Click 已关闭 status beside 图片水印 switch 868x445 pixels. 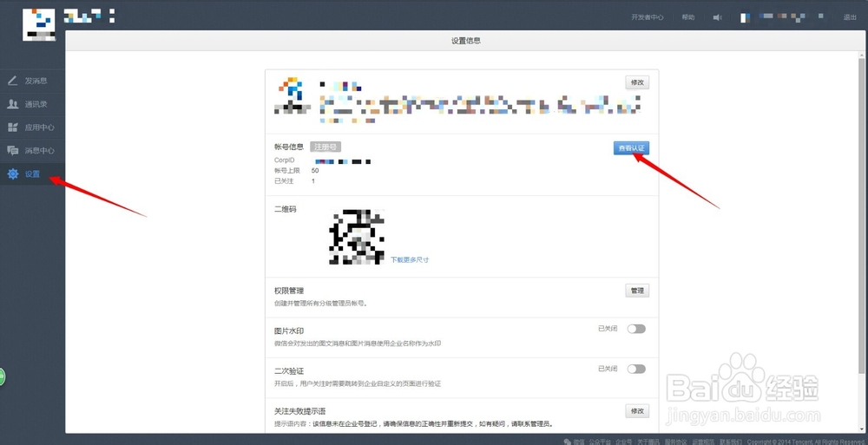click(x=608, y=329)
